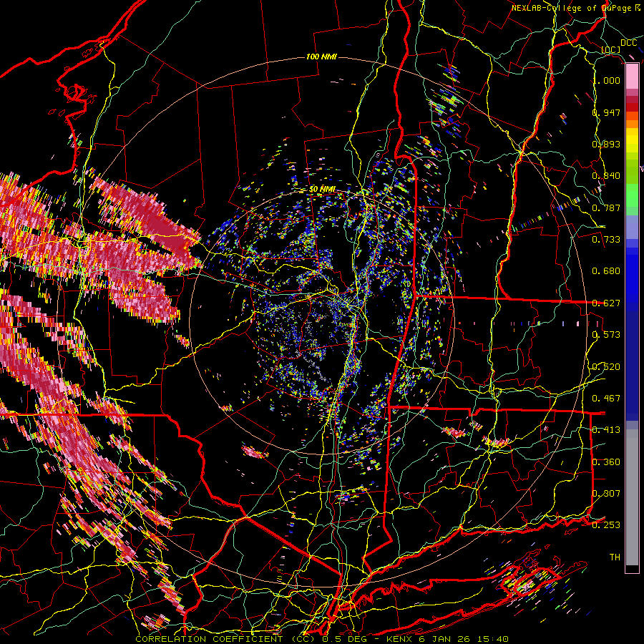Viewport: 644px width, 644px height.
Task: Click the 50 NMI range ring label
Action: point(322,189)
